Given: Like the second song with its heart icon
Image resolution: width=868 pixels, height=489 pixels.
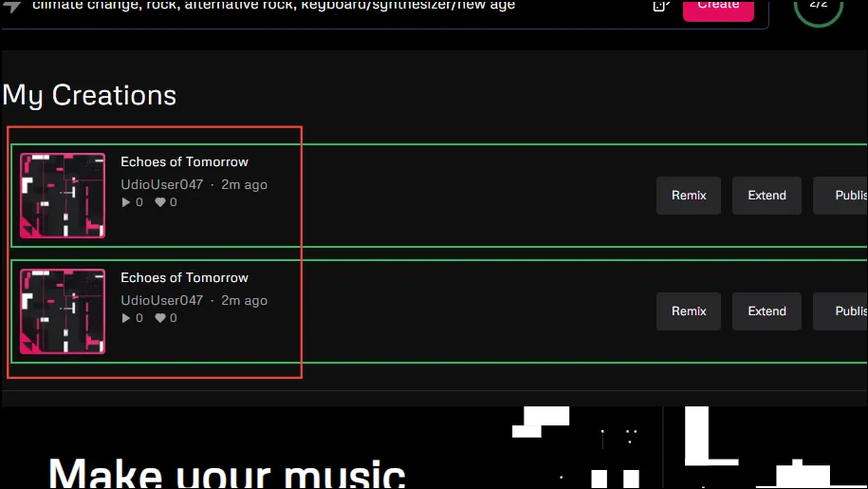Looking at the screenshot, I should pyautogui.click(x=160, y=318).
